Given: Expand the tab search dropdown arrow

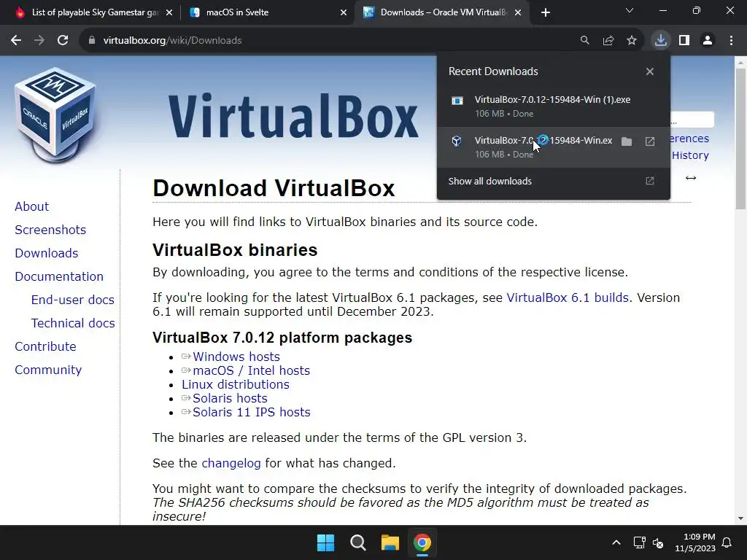Looking at the screenshot, I should (630, 10).
